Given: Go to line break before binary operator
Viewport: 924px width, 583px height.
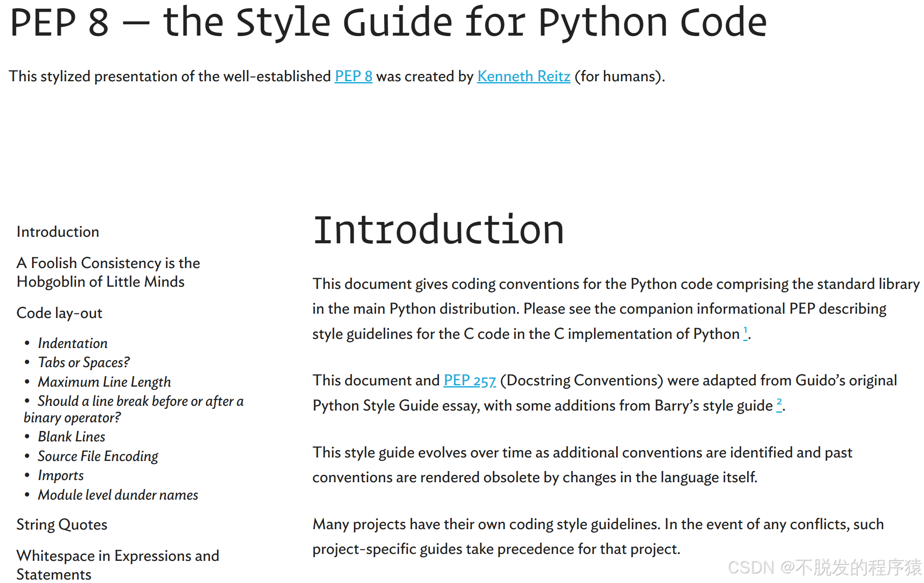Looking at the screenshot, I should click(134, 409).
